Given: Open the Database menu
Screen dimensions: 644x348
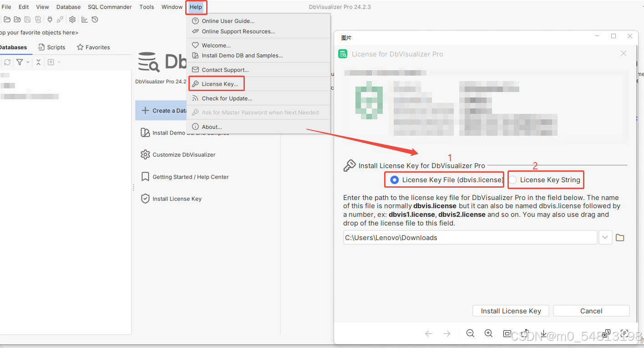Looking at the screenshot, I should click(68, 7).
